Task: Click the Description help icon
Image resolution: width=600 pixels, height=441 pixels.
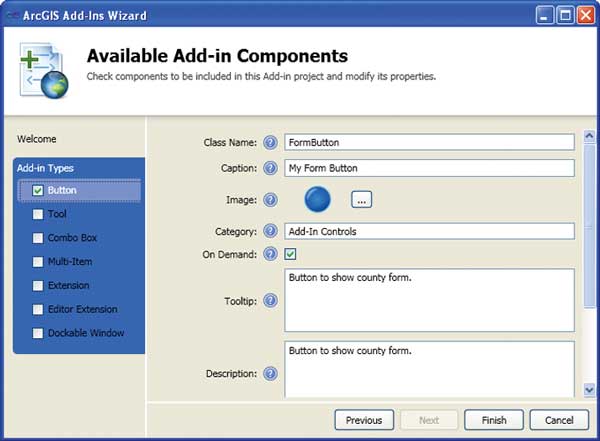Action: click(x=270, y=373)
